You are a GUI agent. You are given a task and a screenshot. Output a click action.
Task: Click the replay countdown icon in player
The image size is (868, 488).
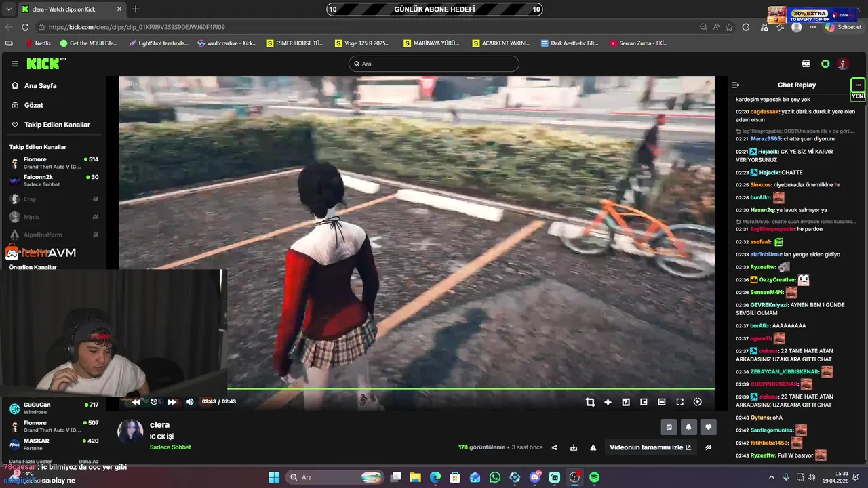(154, 402)
